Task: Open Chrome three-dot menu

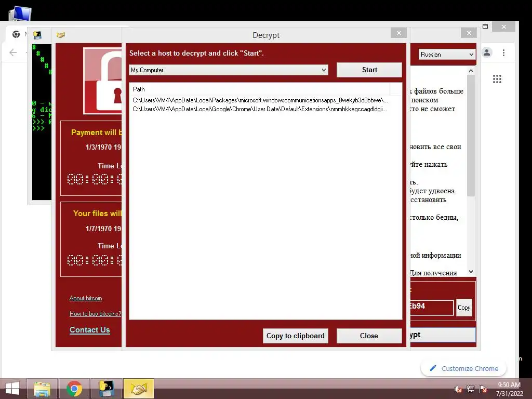Action: pos(503,52)
